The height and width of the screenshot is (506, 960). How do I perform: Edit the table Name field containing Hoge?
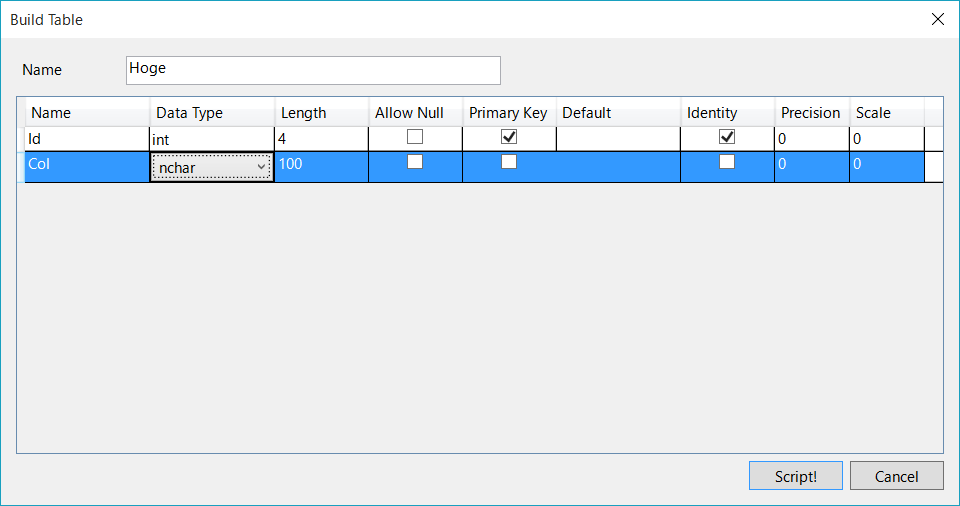tap(313, 70)
